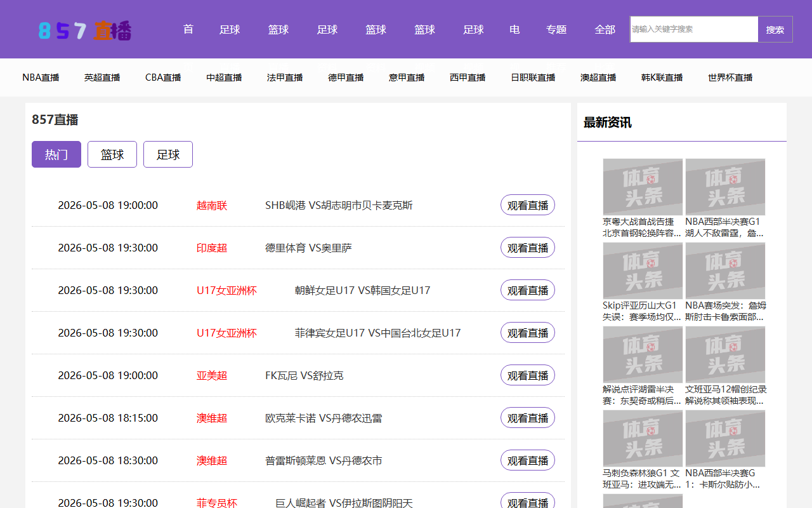Open thumbnail for 马刺负森林狼G1 news

click(x=643, y=438)
